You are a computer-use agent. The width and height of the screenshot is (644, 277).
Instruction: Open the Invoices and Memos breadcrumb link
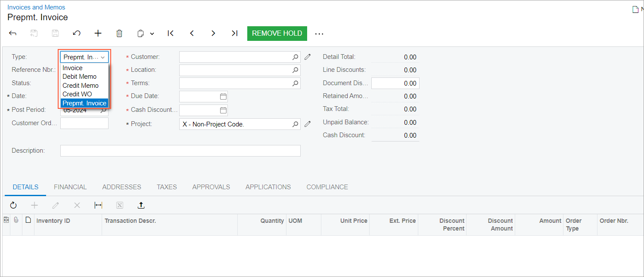(x=36, y=7)
